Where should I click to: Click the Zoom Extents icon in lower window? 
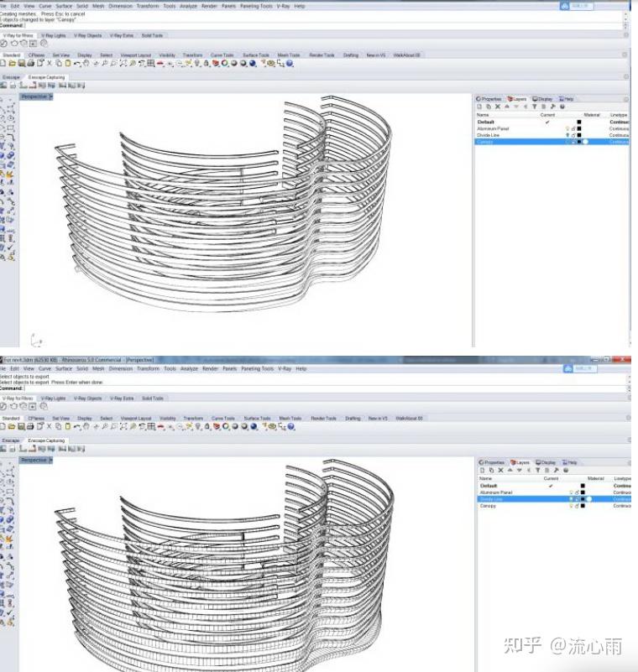(123, 426)
